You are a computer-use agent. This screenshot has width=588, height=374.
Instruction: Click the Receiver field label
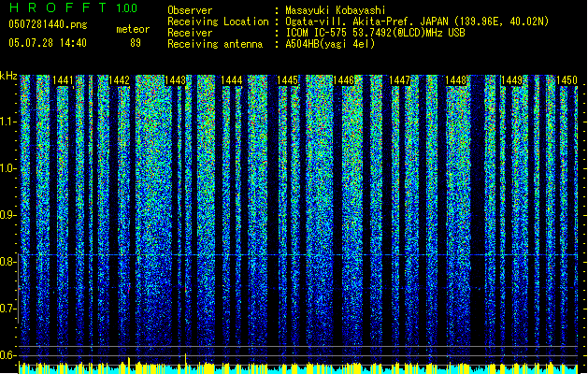click(190, 33)
